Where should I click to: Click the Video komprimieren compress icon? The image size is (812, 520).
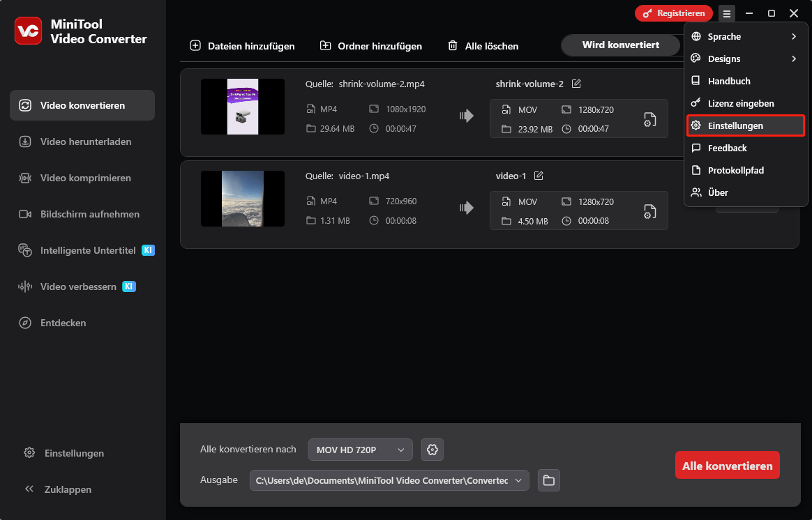tap(25, 178)
